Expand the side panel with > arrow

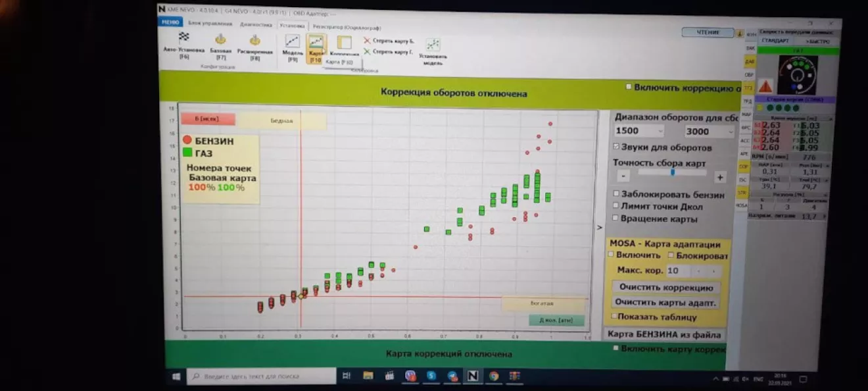coord(599,228)
